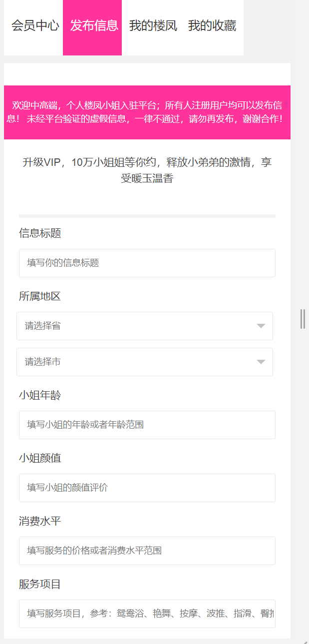Click the 消费水平 price input field
The height and width of the screenshot is (644, 309).
147,551
